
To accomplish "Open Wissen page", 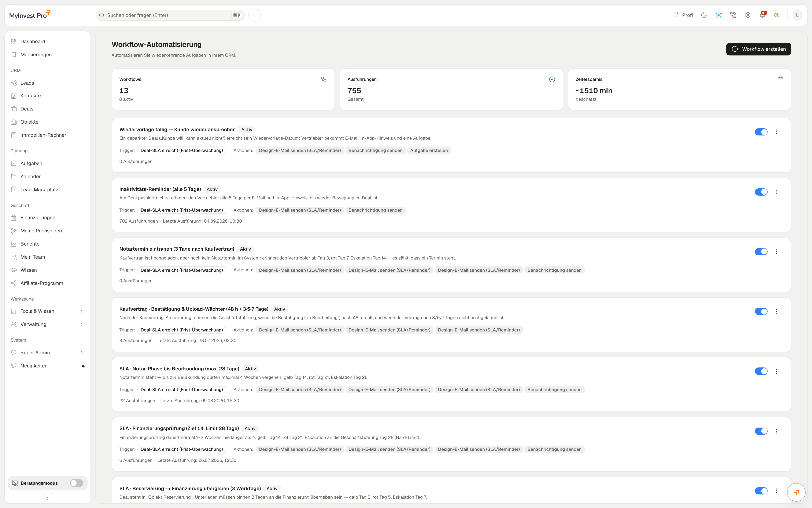I will coord(48,270).
